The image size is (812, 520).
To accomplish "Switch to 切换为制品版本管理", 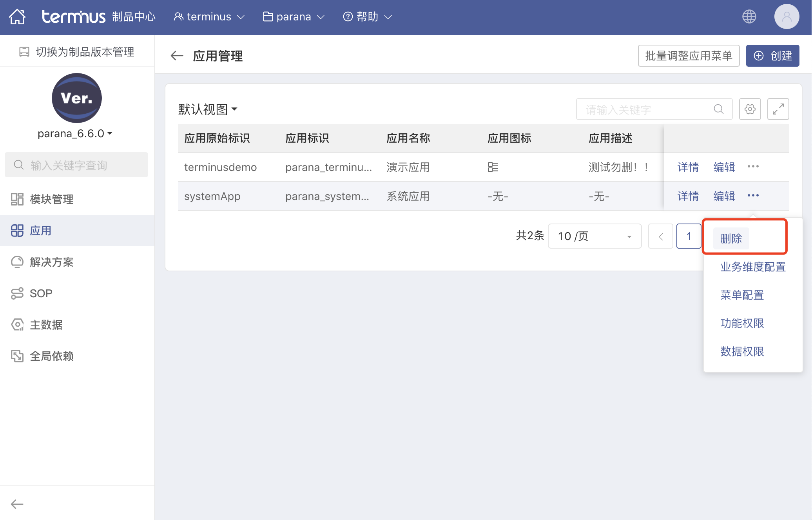I will (x=77, y=52).
